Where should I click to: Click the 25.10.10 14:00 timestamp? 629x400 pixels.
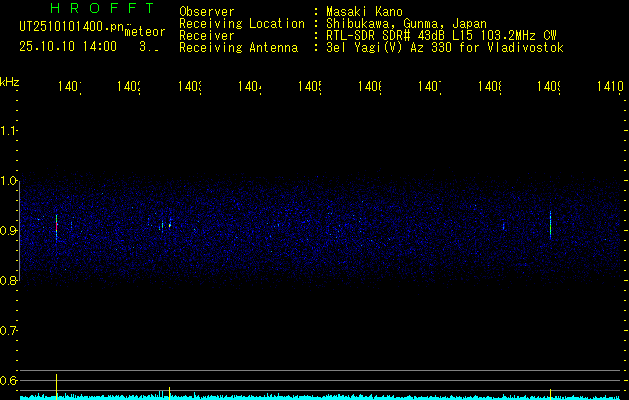68,46
